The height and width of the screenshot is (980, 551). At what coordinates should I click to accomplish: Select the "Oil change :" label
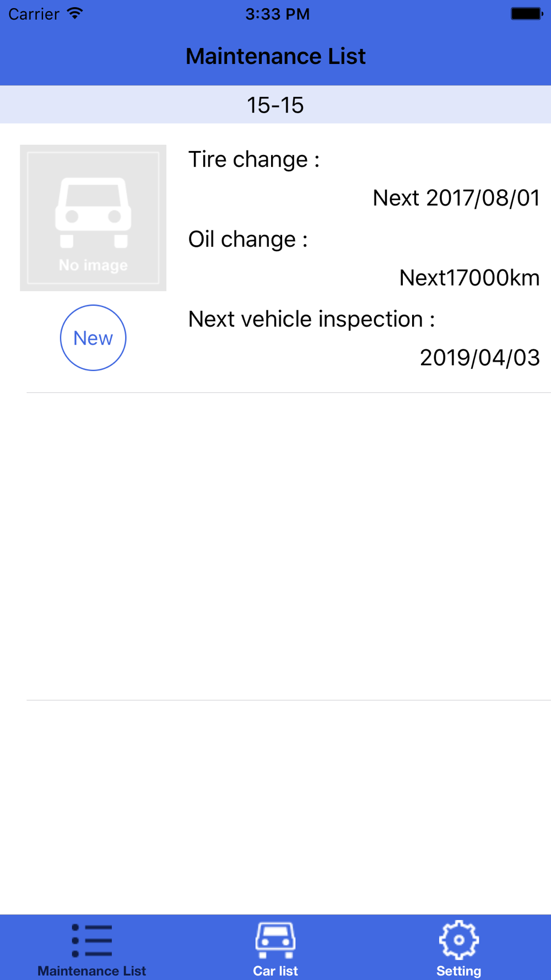pos(248,239)
